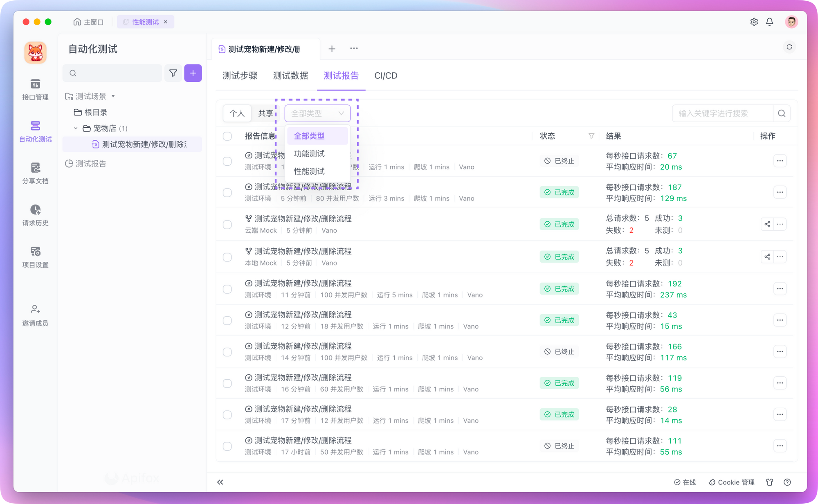This screenshot has width=818, height=504.
Task: Share the 云端 Mock report
Action: point(767,224)
